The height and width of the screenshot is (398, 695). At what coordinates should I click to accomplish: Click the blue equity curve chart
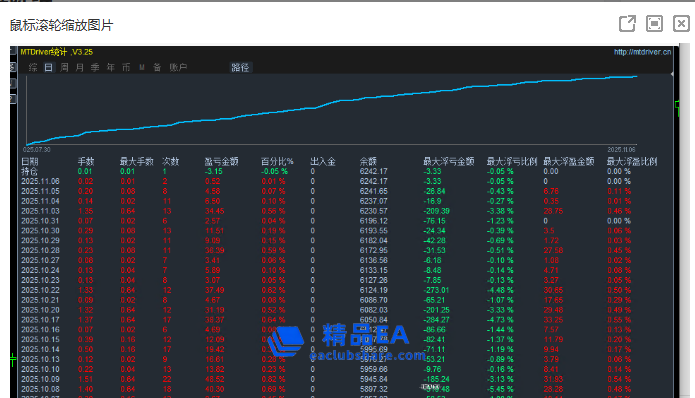[x=332, y=109]
